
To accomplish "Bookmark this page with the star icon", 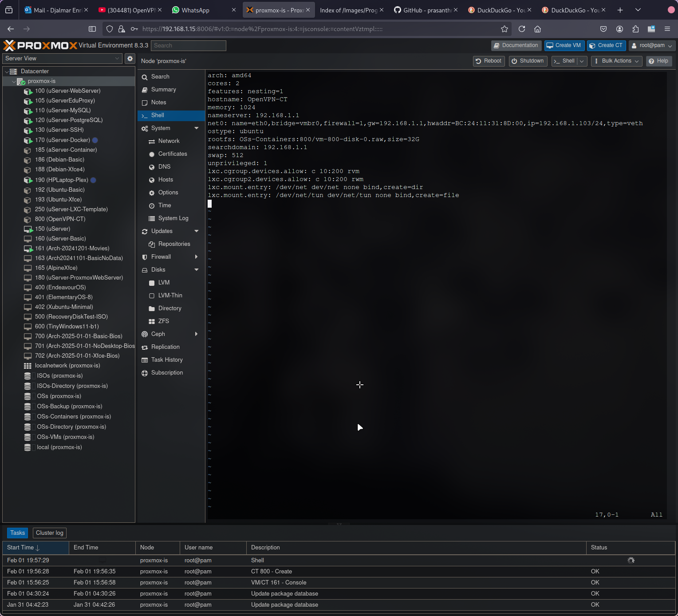I will pyautogui.click(x=505, y=29).
